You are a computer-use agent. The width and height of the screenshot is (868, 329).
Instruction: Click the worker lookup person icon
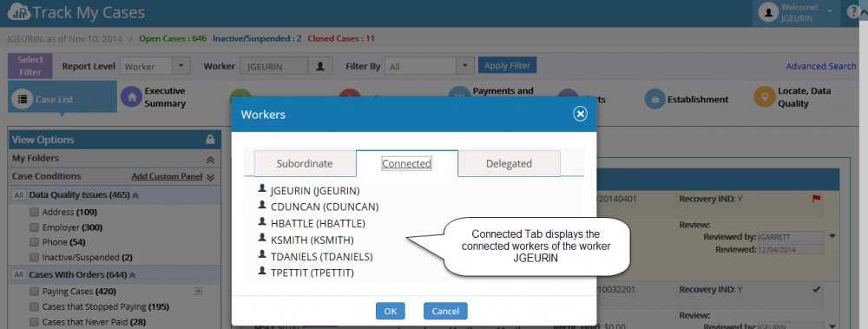tap(320, 66)
